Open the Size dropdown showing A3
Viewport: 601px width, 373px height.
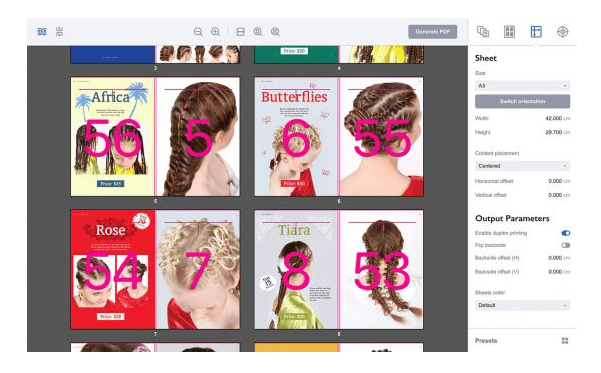[522, 86]
